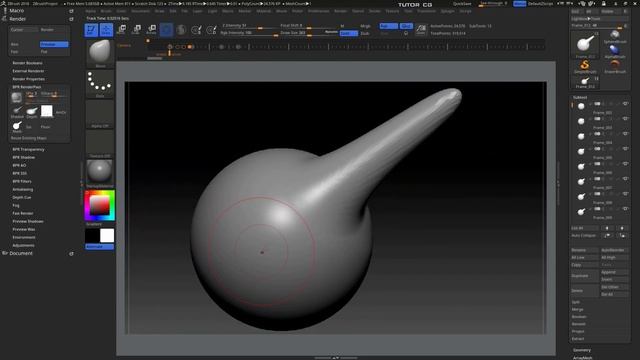Move subtool selection up arrow
Viewport: 640px width, 360px height.
tap(607, 228)
